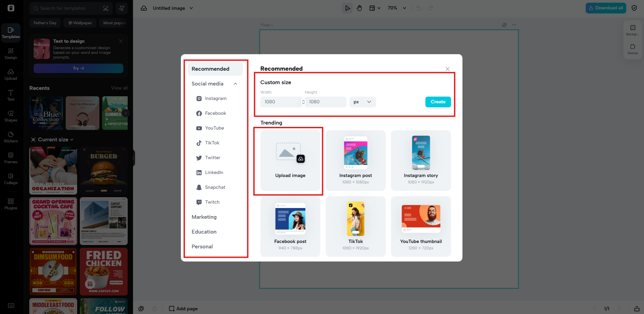
Task: Click the Height input field
Action: pos(326,102)
